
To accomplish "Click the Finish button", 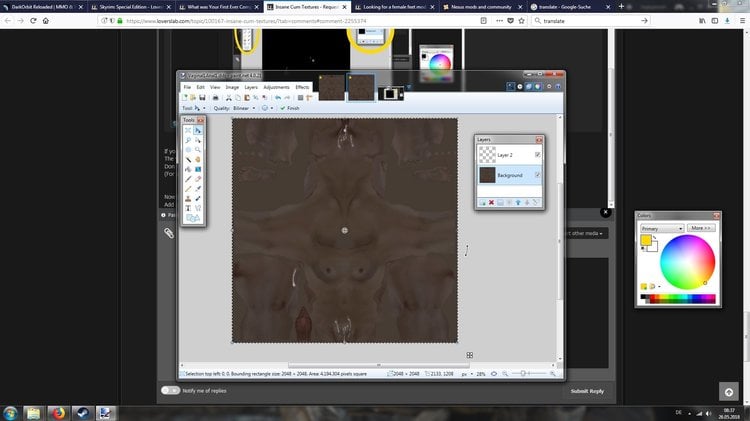I will pyautogui.click(x=289, y=108).
